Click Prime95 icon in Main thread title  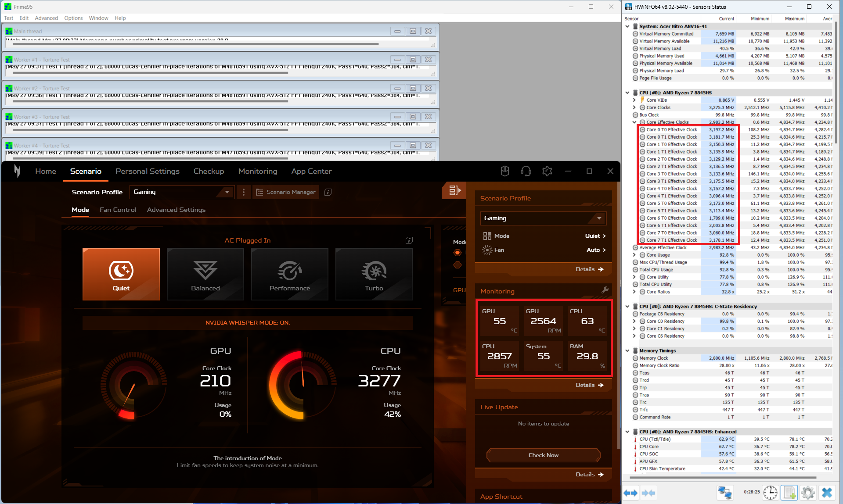pos(9,31)
